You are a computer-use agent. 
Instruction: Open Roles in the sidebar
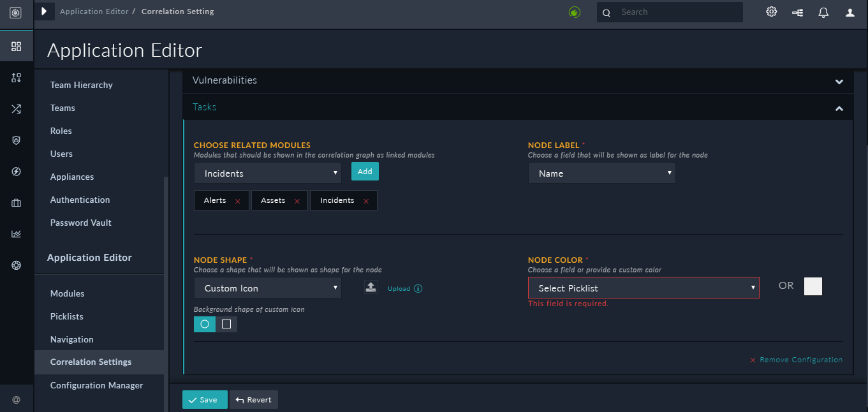(x=61, y=131)
